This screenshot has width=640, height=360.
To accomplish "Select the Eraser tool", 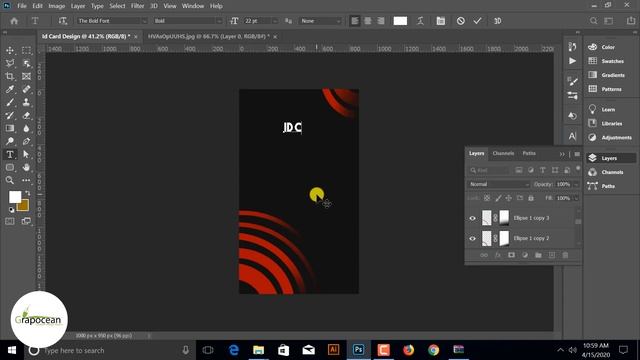I will pos(26,116).
